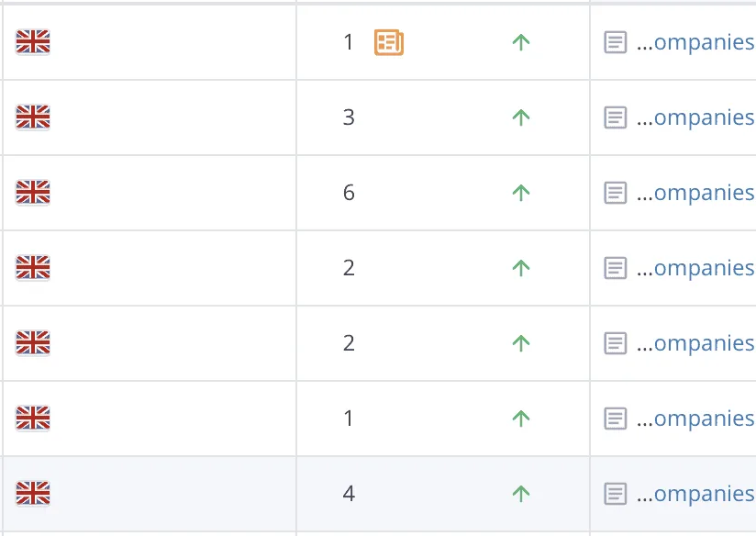
Task: Click the page document icon in the position 3 row
Action: [x=616, y=117]
